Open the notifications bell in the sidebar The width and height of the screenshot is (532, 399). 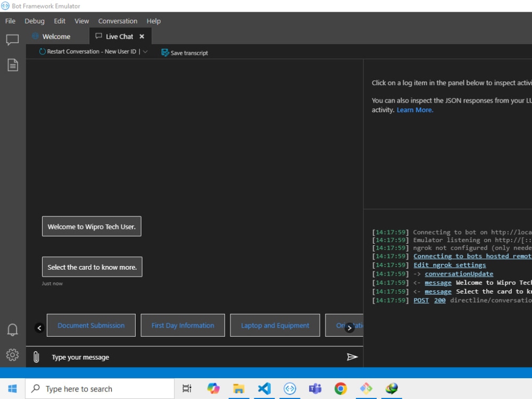[x=12, y=330]
